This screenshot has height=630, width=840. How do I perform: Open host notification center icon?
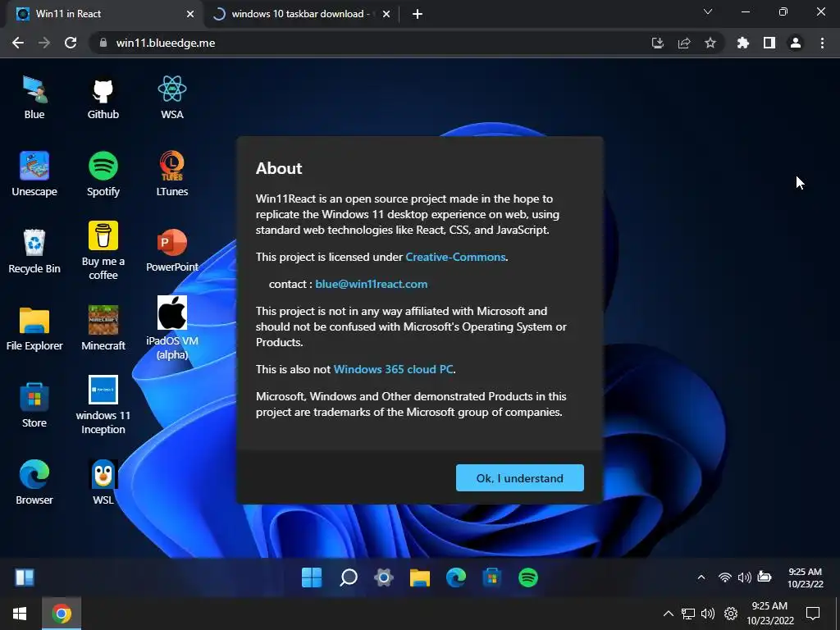pos(813,614)
